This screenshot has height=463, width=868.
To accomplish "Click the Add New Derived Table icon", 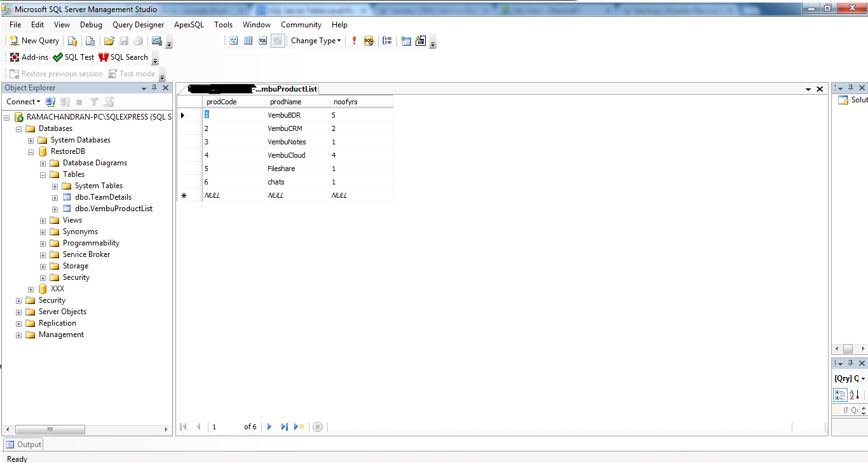I will tap(421, 41).
